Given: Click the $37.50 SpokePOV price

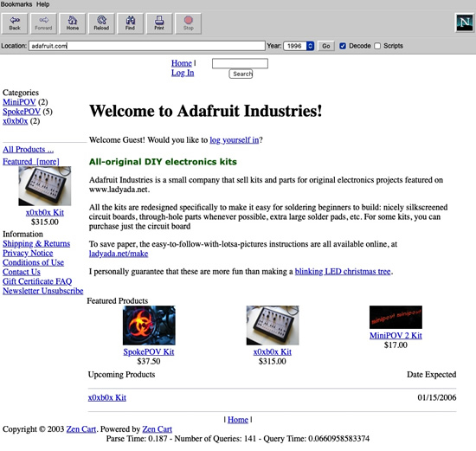Looking at the screenshot, I should [149, 361].
